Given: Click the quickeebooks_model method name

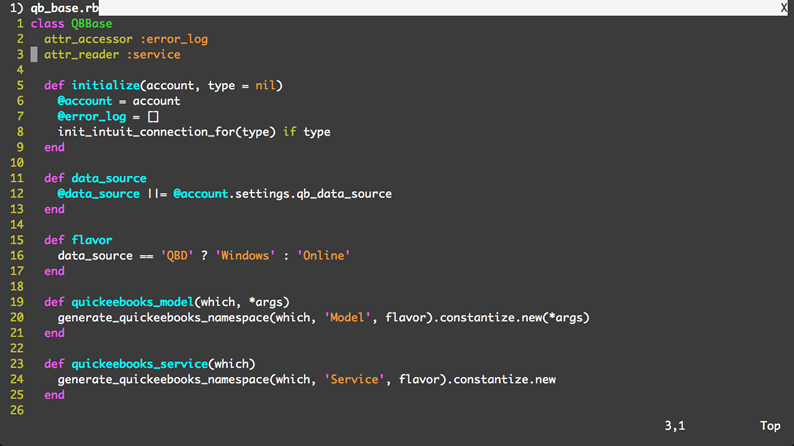Looking at the screenshot, I should pyautogui.click(x=133, y=302).
